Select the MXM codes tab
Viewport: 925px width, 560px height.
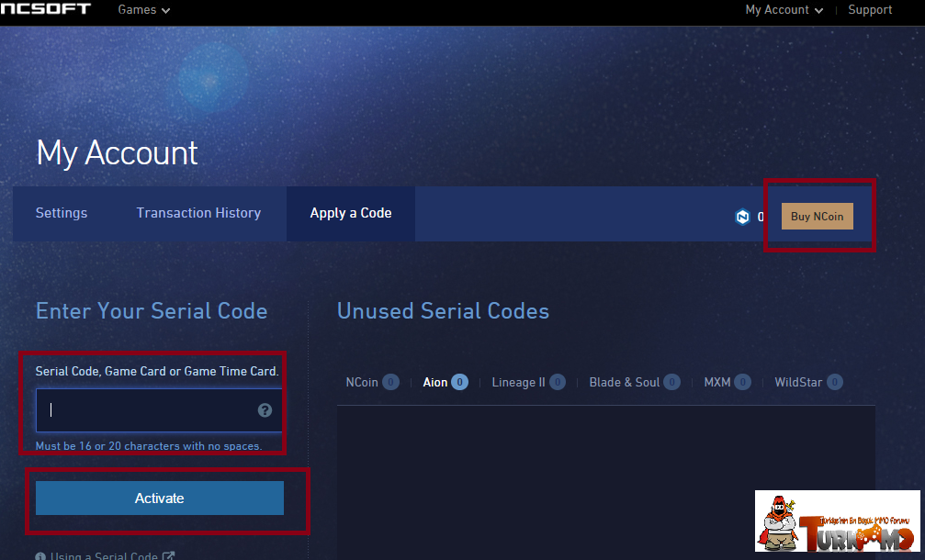[728, 382]
